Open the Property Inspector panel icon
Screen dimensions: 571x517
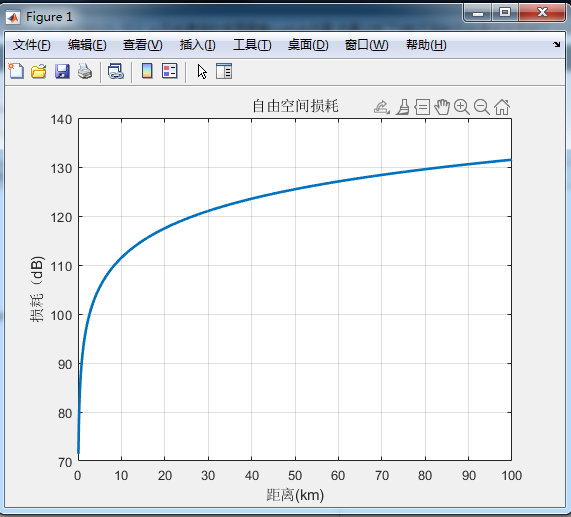click(224, 71)
